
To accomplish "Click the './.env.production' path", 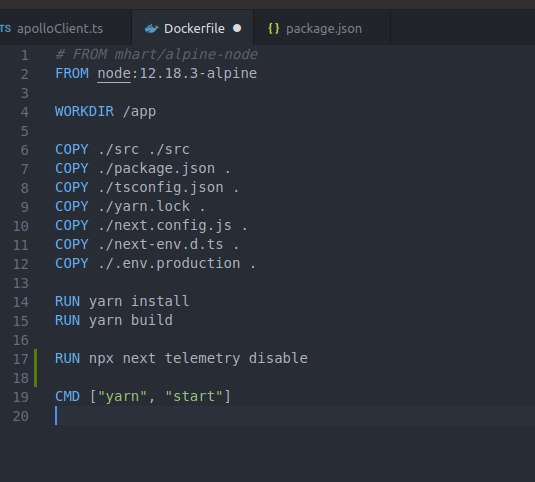I will (x=169, y=264).
